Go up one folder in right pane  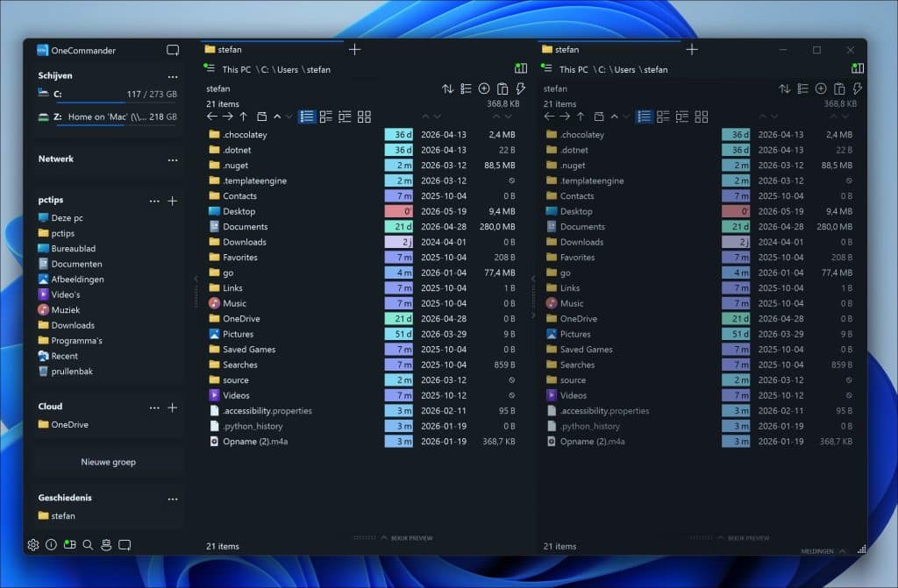[x=581, y=117]
